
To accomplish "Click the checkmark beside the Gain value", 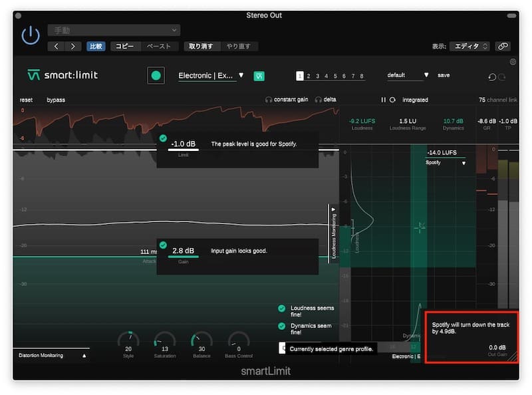I will (163, 245).
